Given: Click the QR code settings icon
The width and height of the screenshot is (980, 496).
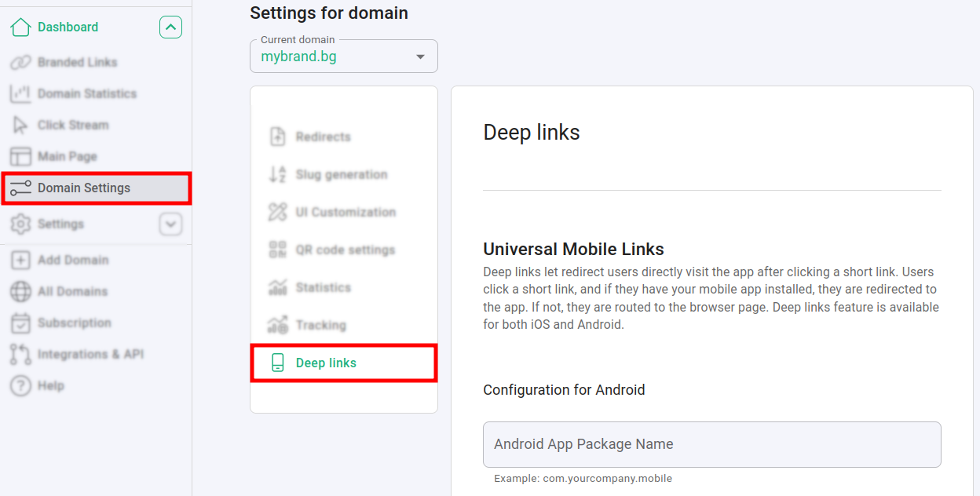Looking at the screenshot, I should pyautogui.click(x=277, y=250).
